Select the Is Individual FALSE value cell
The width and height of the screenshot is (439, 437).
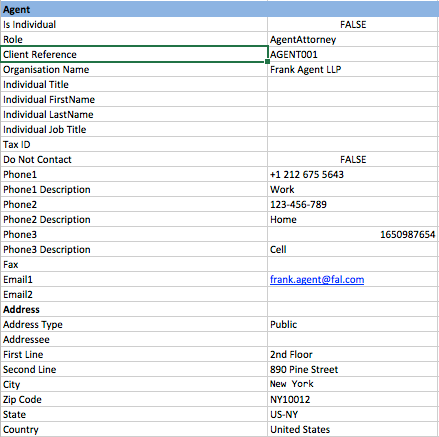[x=353, y=24]
